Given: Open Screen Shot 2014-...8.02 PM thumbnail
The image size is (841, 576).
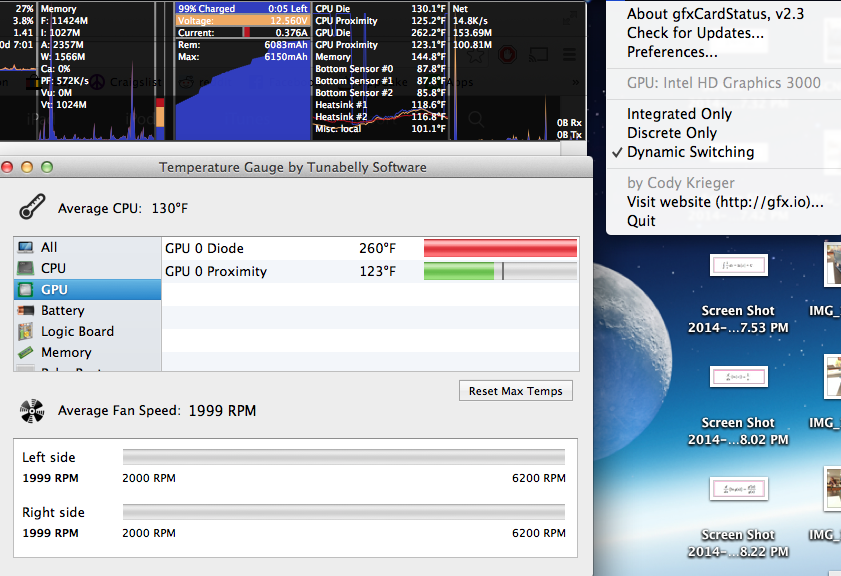Looking at the screenshot, I should tap(739, 376).
